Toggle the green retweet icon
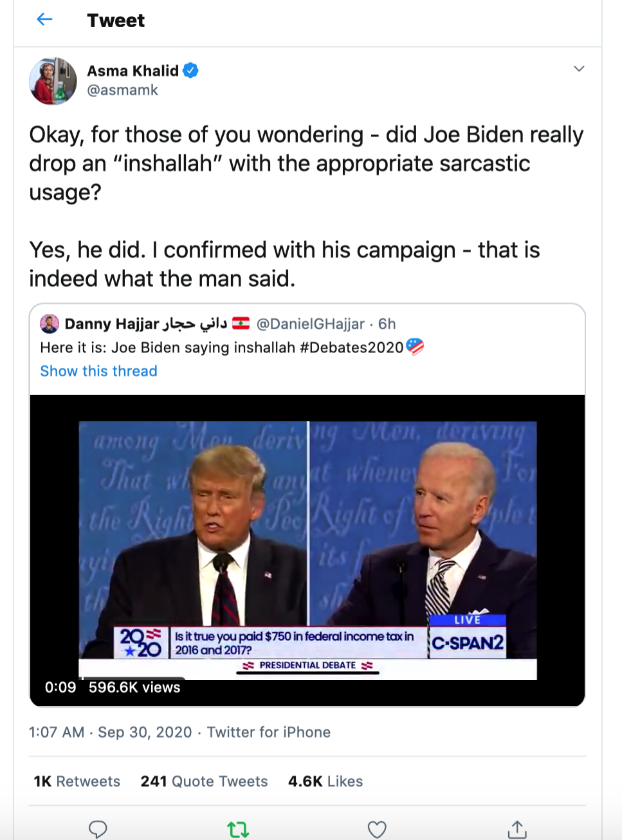The image size is (622, 840). tap(238, 829)
